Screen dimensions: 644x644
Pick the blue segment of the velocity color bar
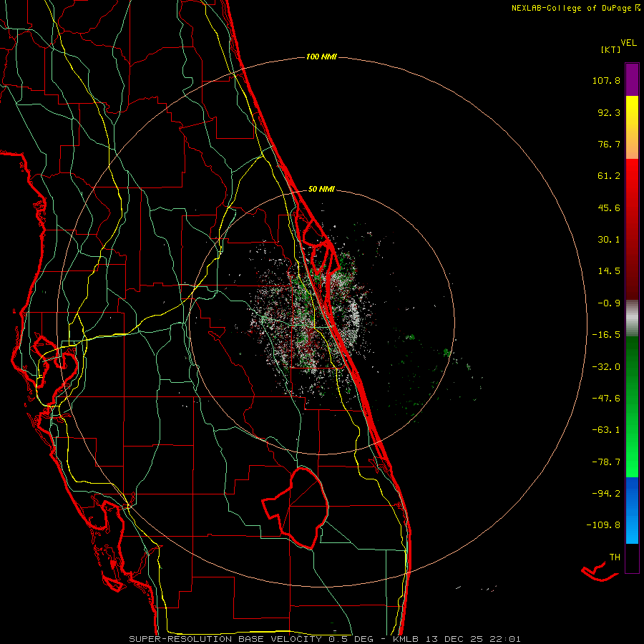coord(632,510)
